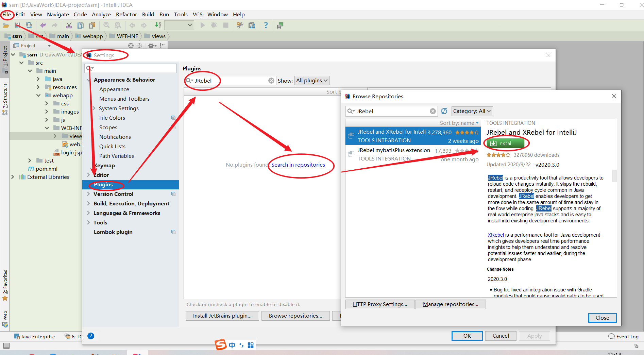Screen dimensions: 644x355
Task: Click the Browse Repositories search field
Action: pyautogui.click(x=392, y=111)
